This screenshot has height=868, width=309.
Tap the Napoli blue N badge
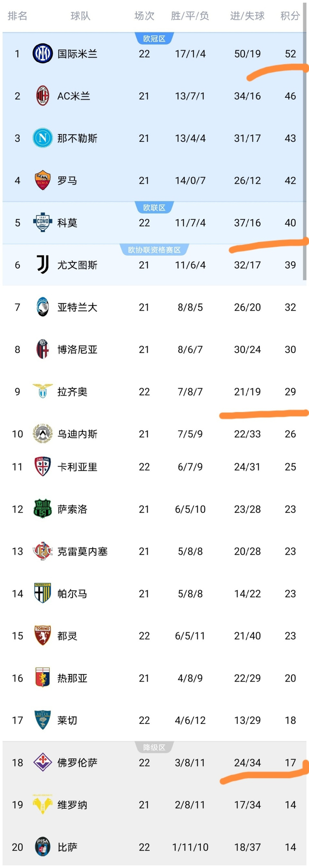click(x=43, y=138)
